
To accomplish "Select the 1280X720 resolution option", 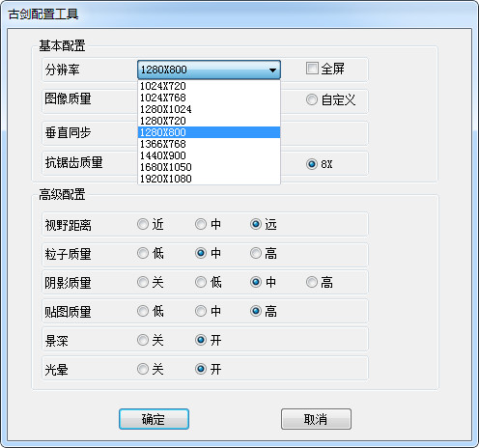I will coord(209,121).
